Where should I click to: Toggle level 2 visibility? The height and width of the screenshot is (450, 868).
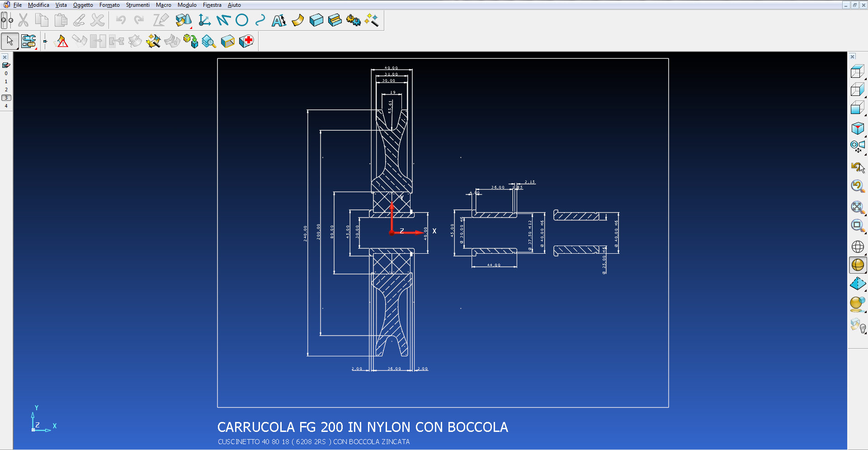point(6,90)
